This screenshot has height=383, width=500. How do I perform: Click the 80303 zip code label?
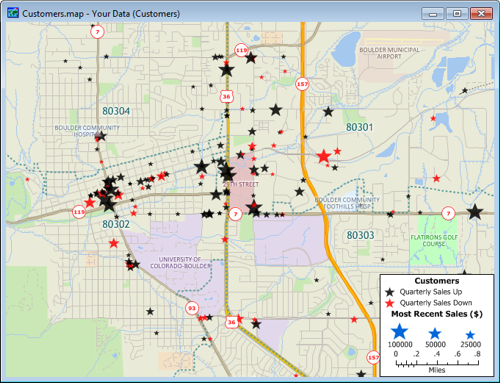(360, 235)
